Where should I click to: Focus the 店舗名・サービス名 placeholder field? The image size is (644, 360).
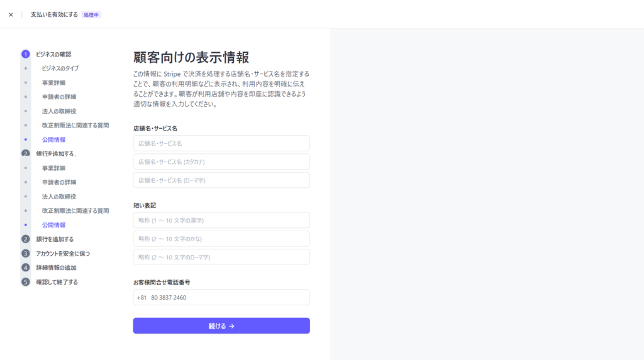point(221,143)
